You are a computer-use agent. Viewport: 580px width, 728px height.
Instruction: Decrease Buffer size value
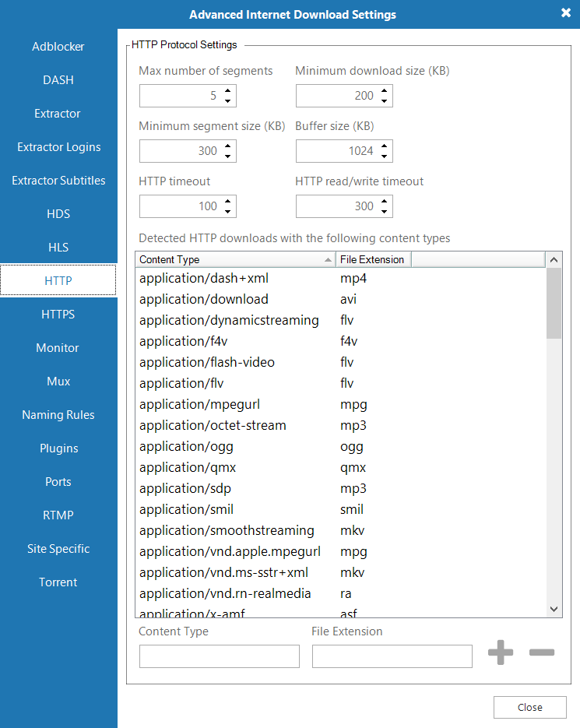pyautogui.click(x=384, y=156)
